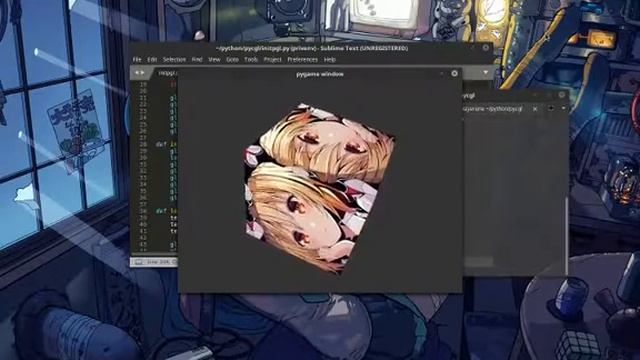Open the Tools menu in Sublime Text

point(251,60)
